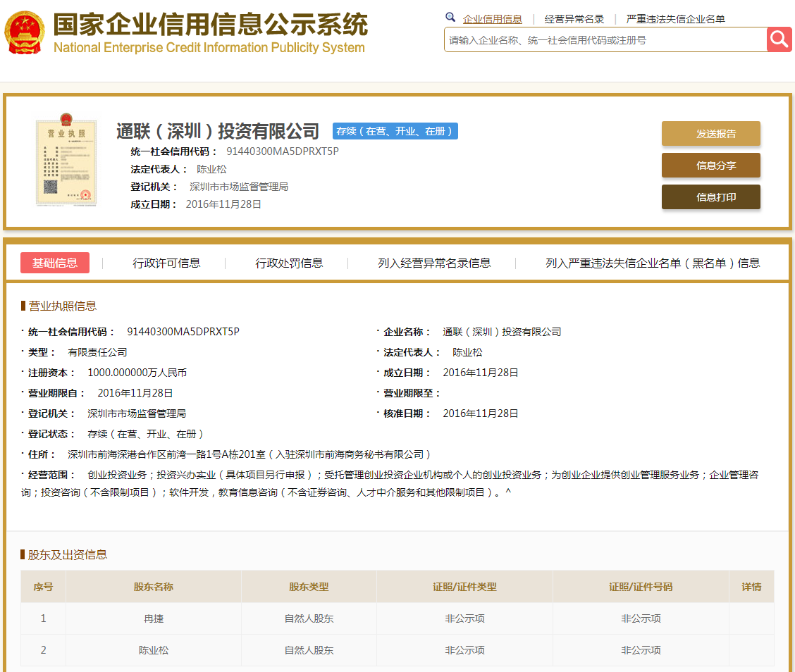Click shareholder name 冉捷 in the table

point(154,618)
